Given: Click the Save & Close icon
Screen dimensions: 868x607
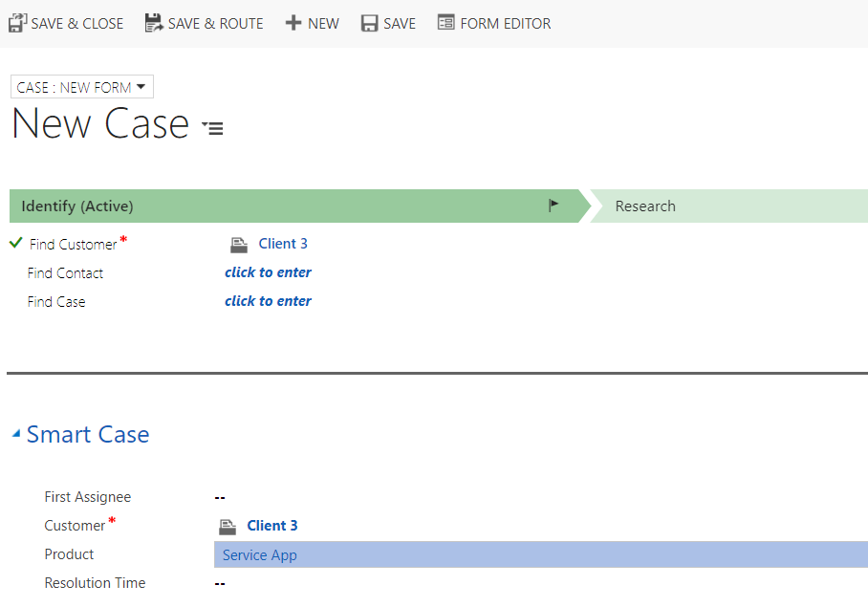Looking at the screenshot, I should tap(17, 23).
